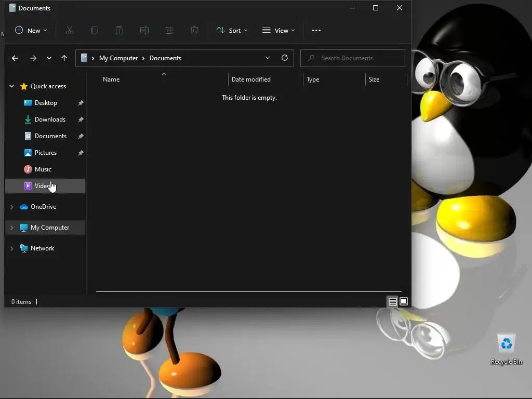Click the pin icon beside Pictures

(x=81, y=153)
